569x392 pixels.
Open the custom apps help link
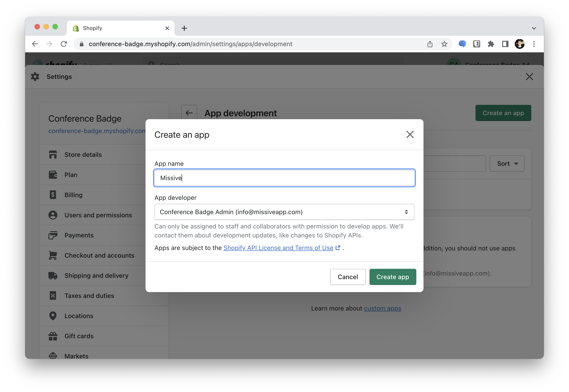[x=382, y=308]
